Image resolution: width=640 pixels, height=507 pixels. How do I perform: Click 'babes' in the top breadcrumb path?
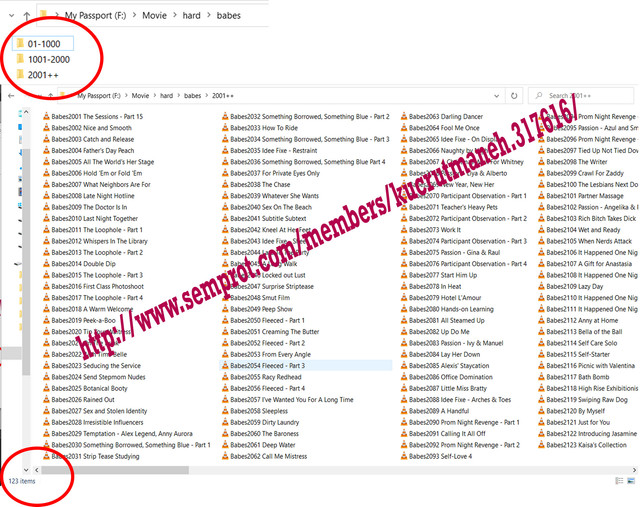[229, 16]
